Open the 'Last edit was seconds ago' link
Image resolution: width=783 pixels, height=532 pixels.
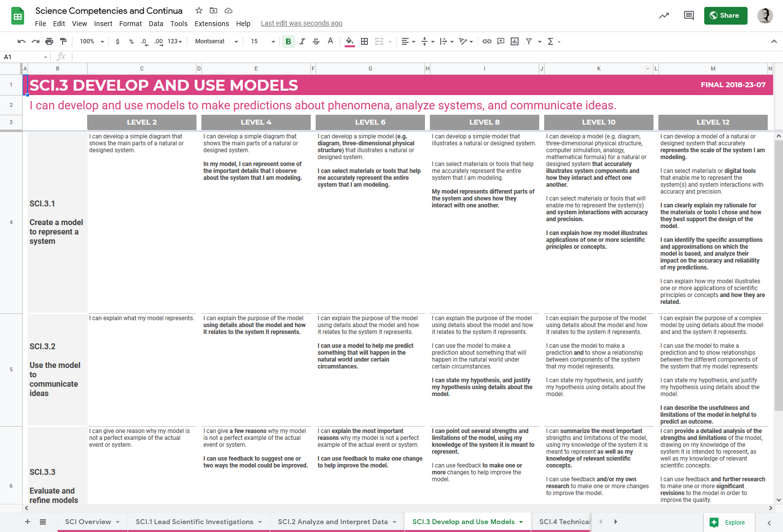click(x=301, y=23)
